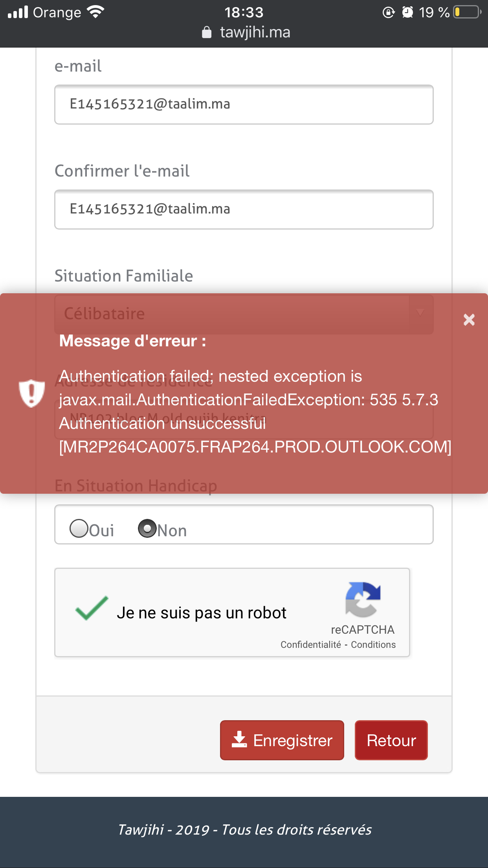This screenshot has width=488, height=868.
Task: Tap the shield warning icon in error banner
Action: [31, 394]
